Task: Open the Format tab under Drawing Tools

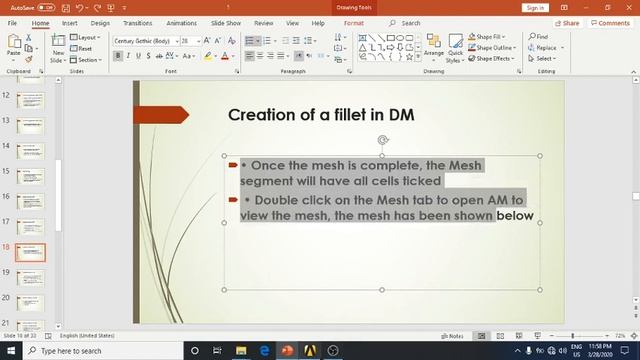Action: point(353,23)
